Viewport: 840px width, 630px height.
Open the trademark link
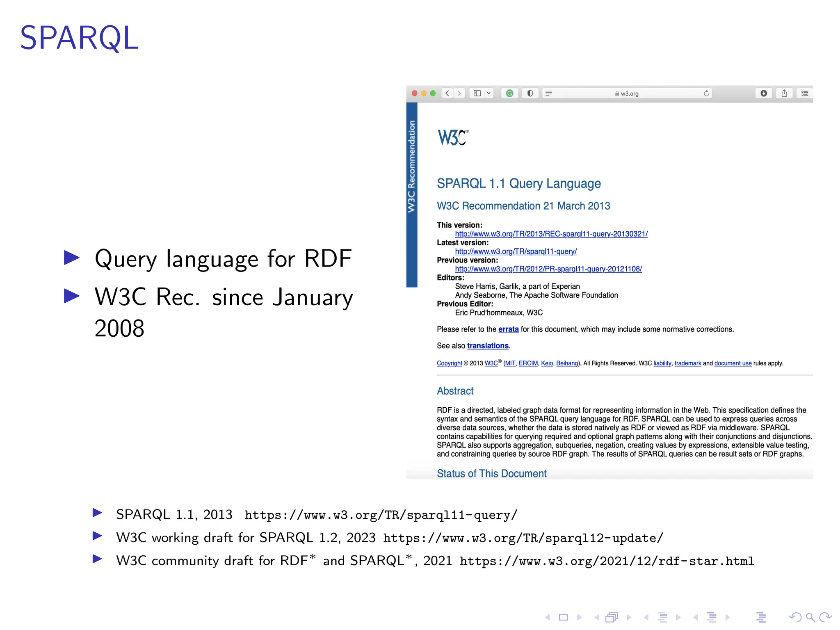point(688,363)
